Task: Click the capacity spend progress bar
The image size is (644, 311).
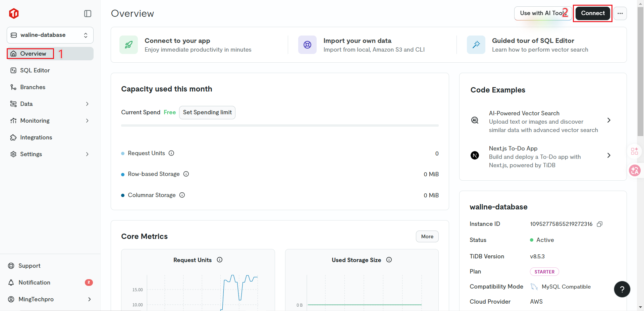Action: [x=280, y=126]
